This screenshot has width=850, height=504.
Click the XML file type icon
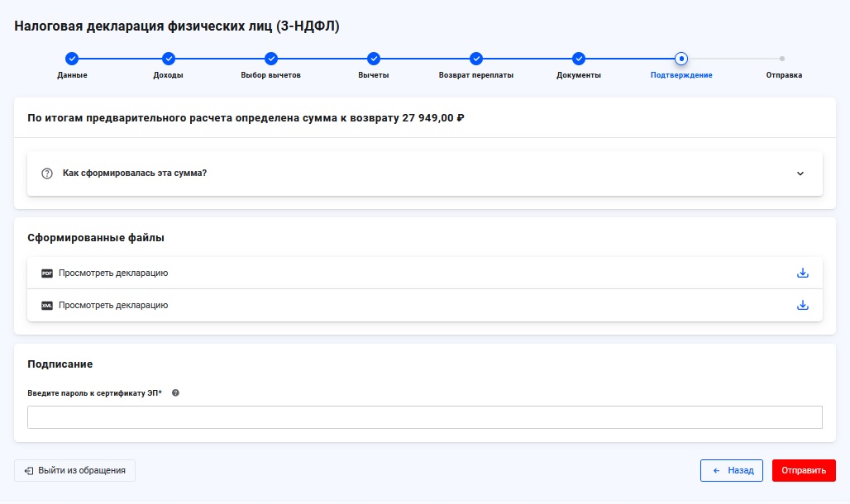(47, 306)
